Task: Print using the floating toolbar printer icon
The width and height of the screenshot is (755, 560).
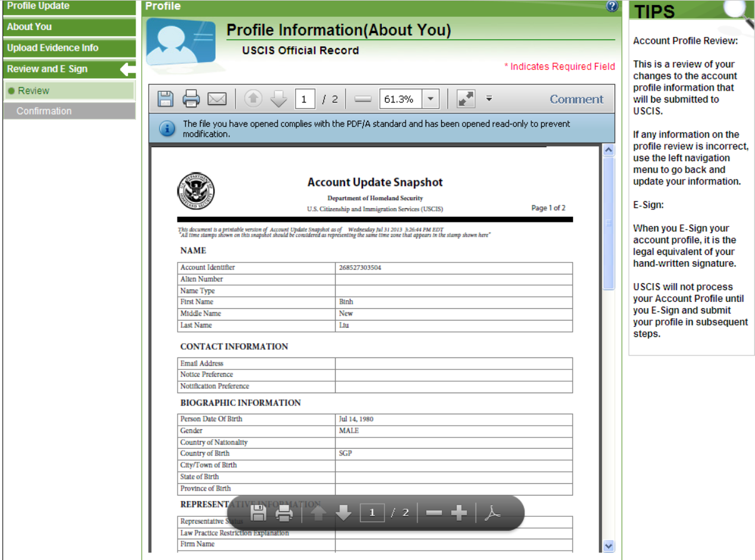Action: (x=284, y=513)
